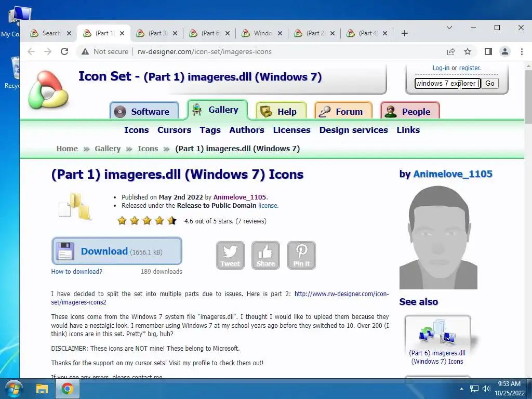This screenshot has height=399, width=532.
Task: Open the Design services submenu link
Action: (353, 130)
